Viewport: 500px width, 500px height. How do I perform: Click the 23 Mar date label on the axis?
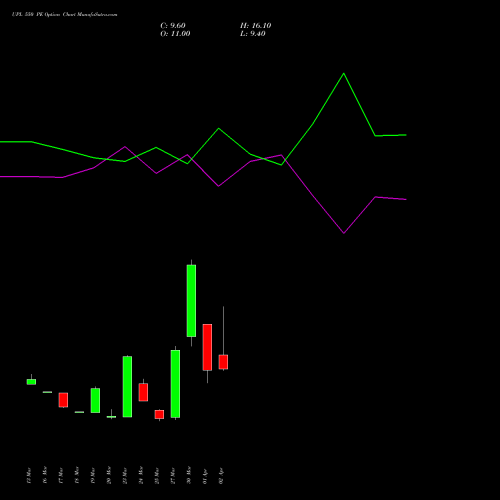pyautogui.click(x=125, y=475)
